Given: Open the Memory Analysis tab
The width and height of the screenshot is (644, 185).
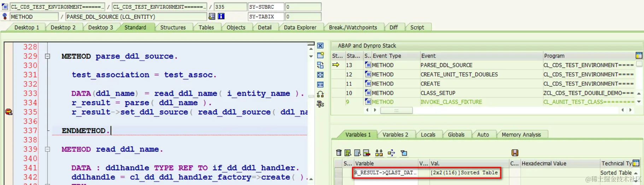Looking at the screenshot, I should 521,135.
